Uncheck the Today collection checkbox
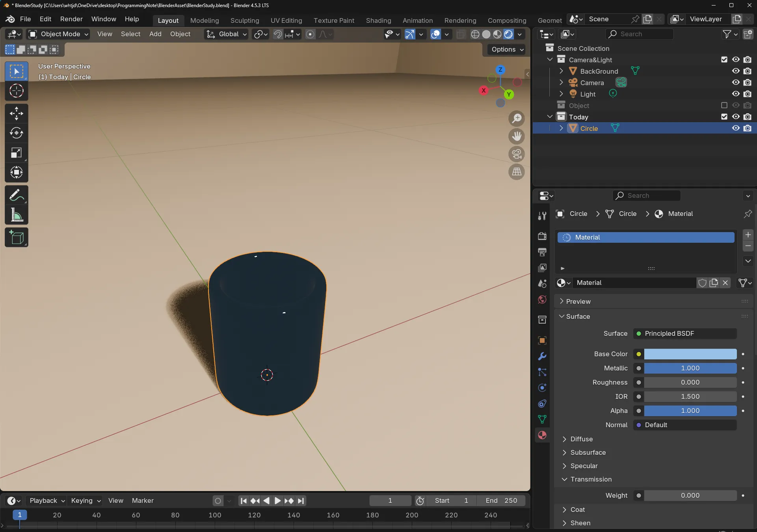The height and width of the screenshot is (532, 757). click(724, 117)
